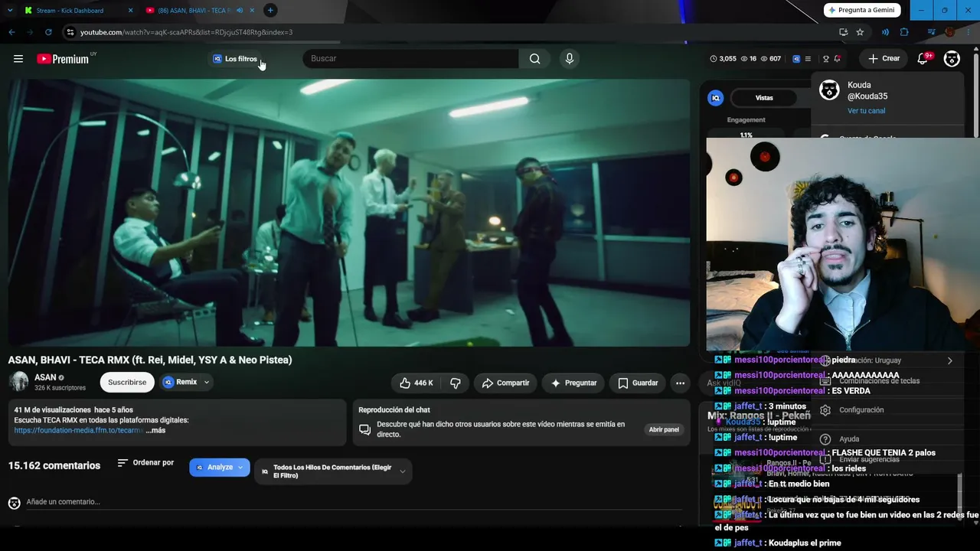Viewport: 980px width, 551px height.
Task: Click the Compartir share button
Action: point(505,383)
